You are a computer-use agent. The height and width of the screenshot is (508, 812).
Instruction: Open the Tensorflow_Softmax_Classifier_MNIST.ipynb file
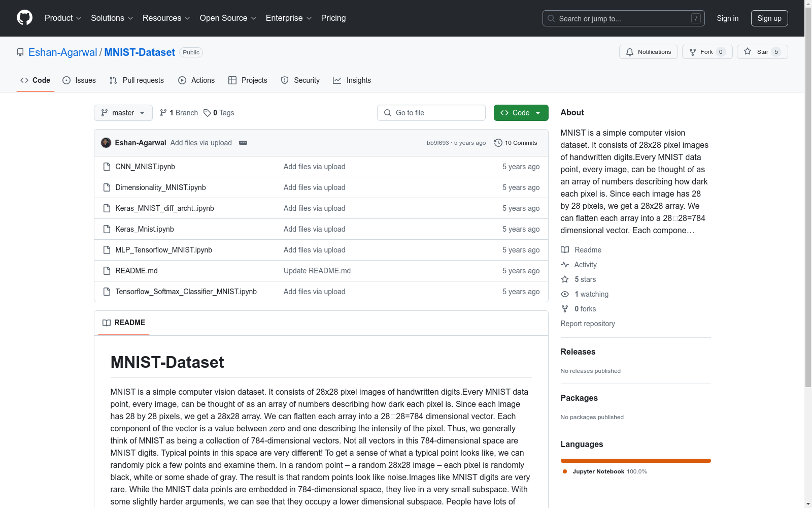click(x=186, y=292)
